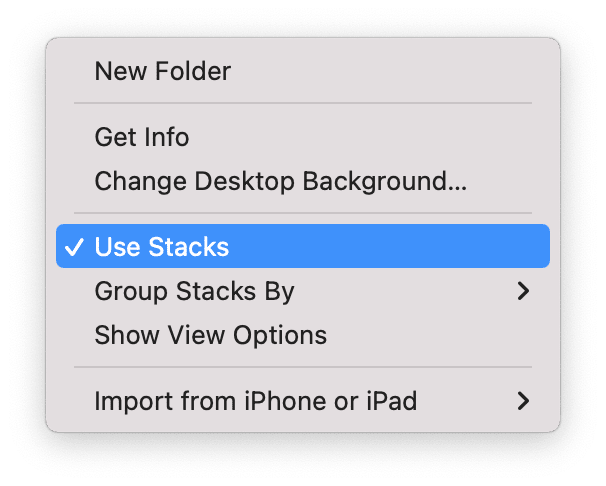
Task: Change the desktop background
Action: tap(280, 182)
